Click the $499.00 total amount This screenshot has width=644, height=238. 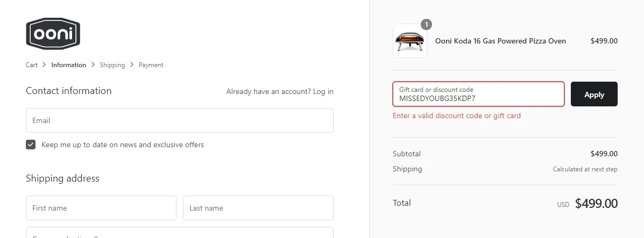(596, 204)
